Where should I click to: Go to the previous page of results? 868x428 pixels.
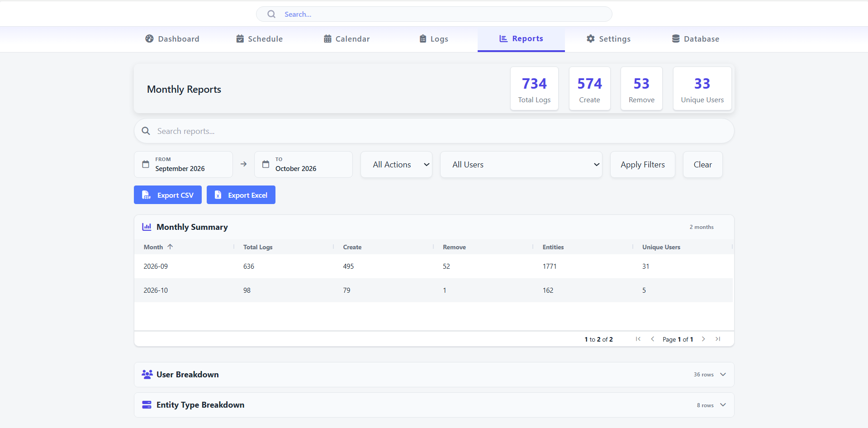pos(652,339)
